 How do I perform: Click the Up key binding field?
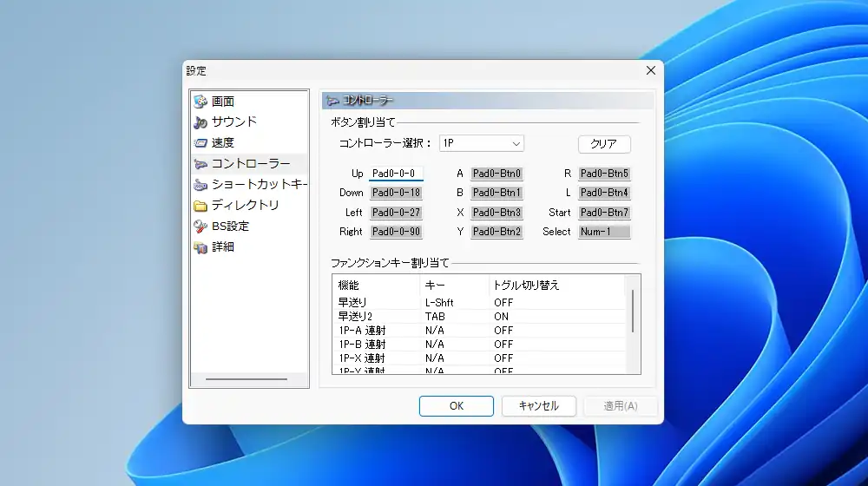(x=396, y=174)
